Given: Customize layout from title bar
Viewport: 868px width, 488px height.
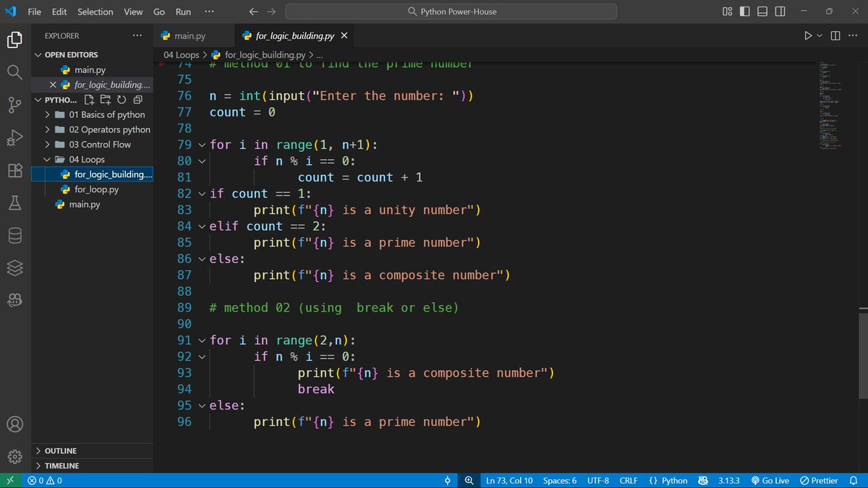Looking at the screenshot, I should 727,12.
